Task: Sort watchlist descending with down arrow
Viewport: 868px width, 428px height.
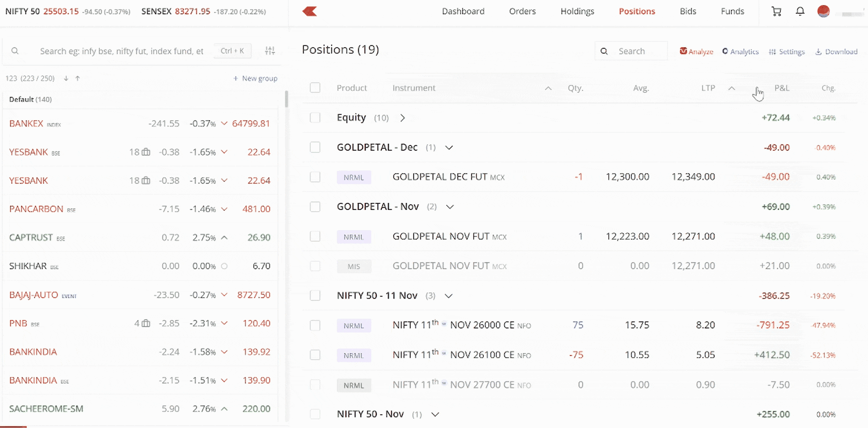Action: pyautogui.click(x=66, y=79)
